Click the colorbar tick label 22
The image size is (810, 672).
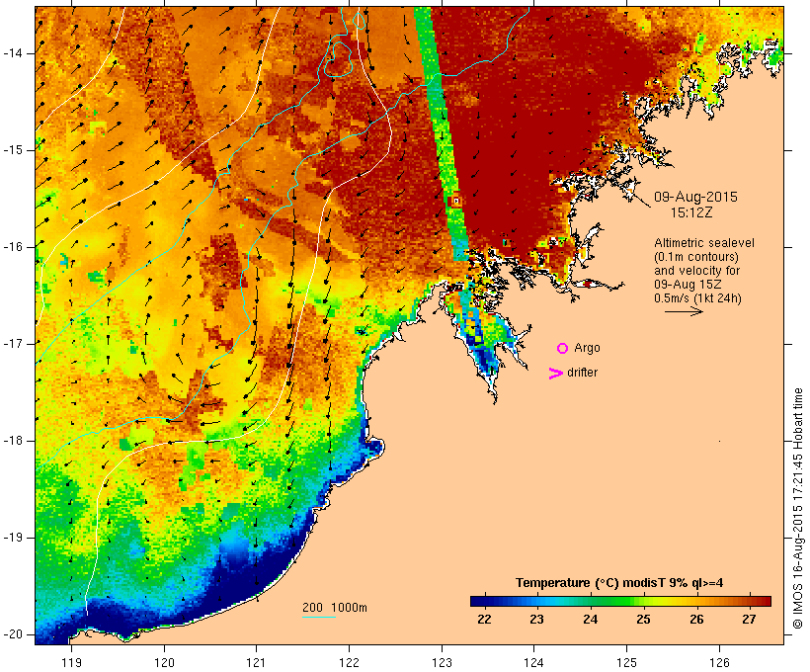(x=484, y=620)
